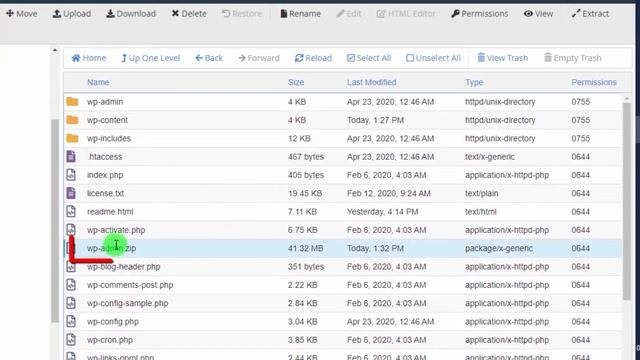This screenshot has height=360, width=640.
Task: Sort by Permissions column header
Action: pyautogui.click(x=594, y=82)
